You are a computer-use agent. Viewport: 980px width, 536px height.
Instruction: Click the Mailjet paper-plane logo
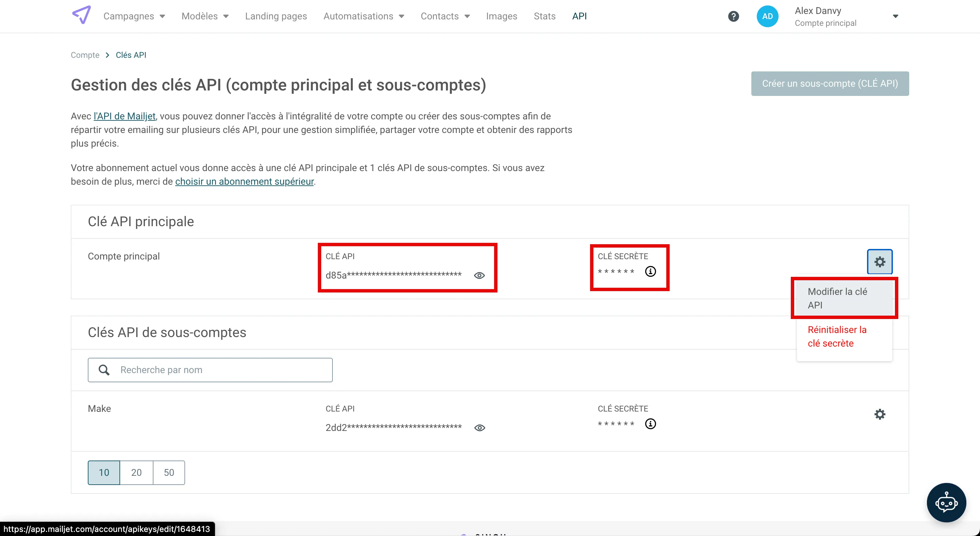point(81,15)
